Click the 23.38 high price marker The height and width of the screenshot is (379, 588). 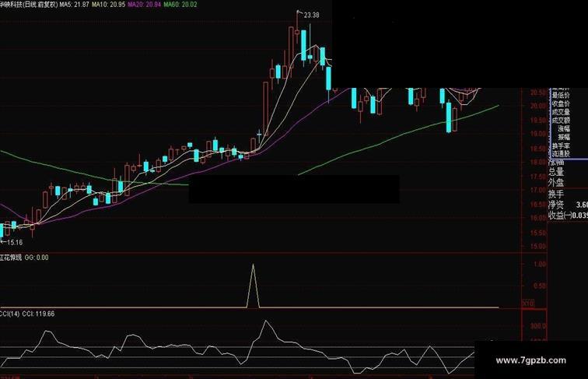tap(312, 15)
